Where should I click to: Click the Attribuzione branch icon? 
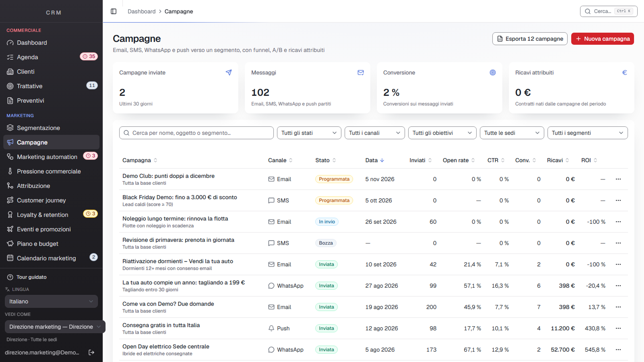coord(10,186)
